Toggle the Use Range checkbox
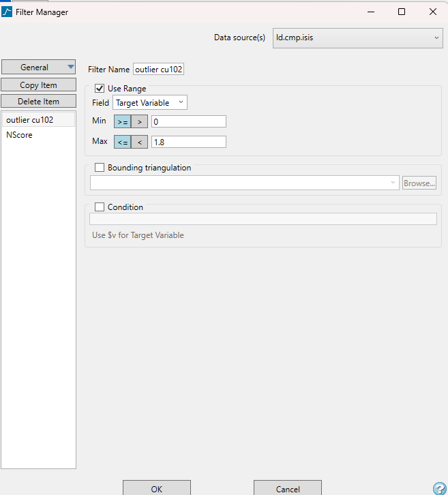The height and width of the screenshot is (495, 448). point(100,89)
